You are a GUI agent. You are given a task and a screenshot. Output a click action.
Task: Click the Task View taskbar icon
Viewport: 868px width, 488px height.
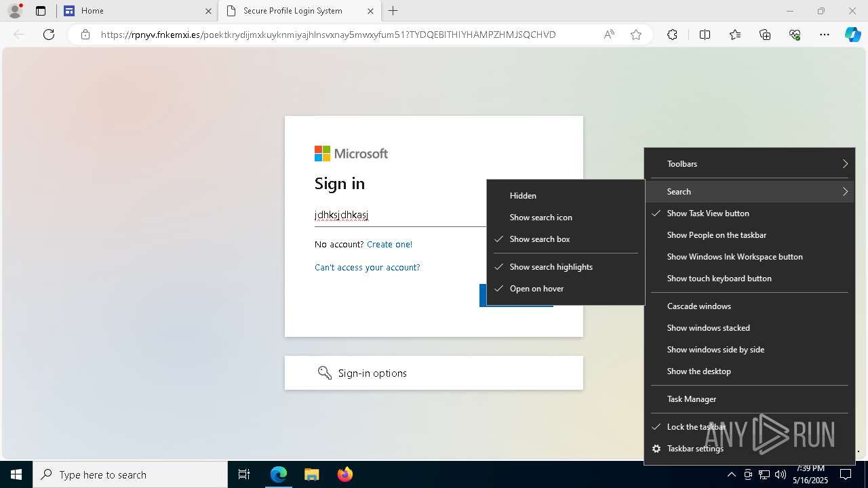click(x=244, y=474)
